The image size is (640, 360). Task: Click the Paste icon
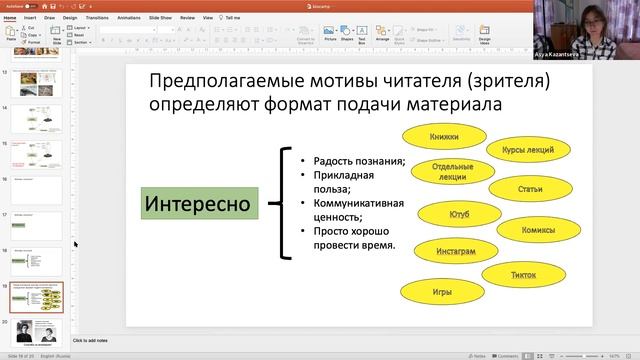pos(11,32)
